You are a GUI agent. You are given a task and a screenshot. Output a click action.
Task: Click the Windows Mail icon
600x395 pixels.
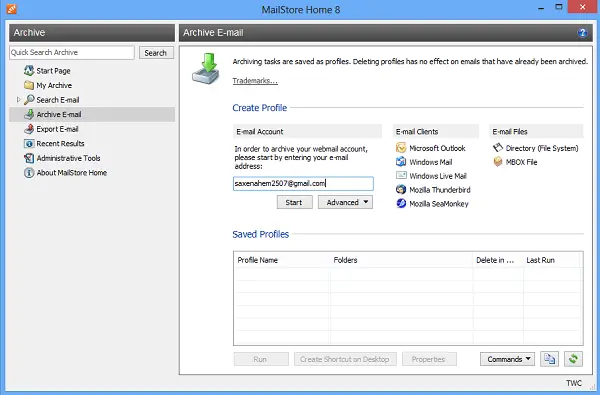pyautogui.click(x=401, y=162)
